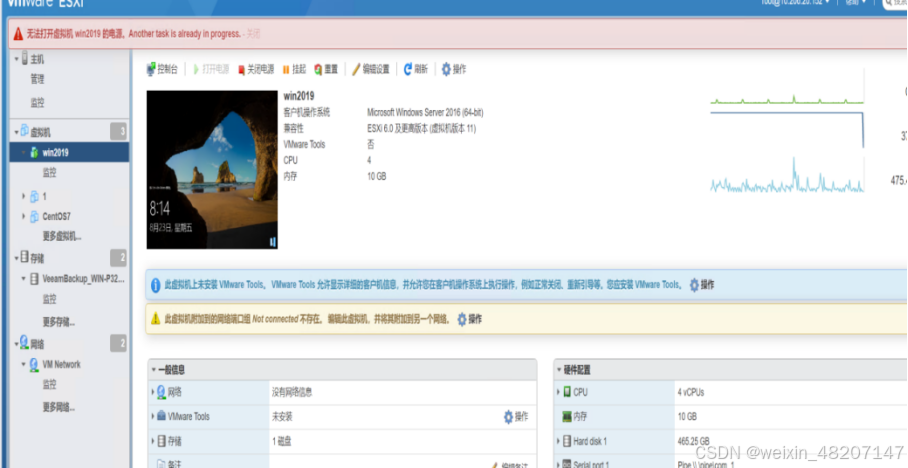
Task: Select win2019 in the navigator
Action: pyautogui.click(x=69, y=152)
